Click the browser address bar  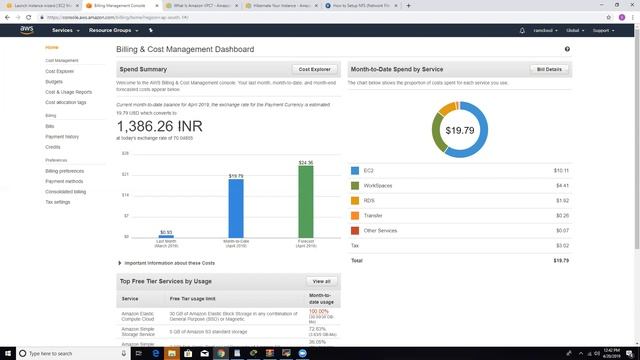pyautogui.click(x=318, y=18)
